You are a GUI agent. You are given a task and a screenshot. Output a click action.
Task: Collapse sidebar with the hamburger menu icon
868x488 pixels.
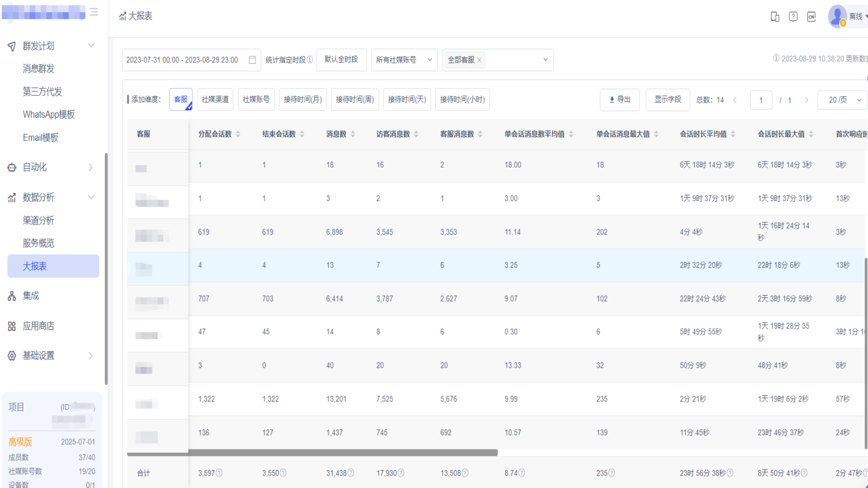point(94,12)
